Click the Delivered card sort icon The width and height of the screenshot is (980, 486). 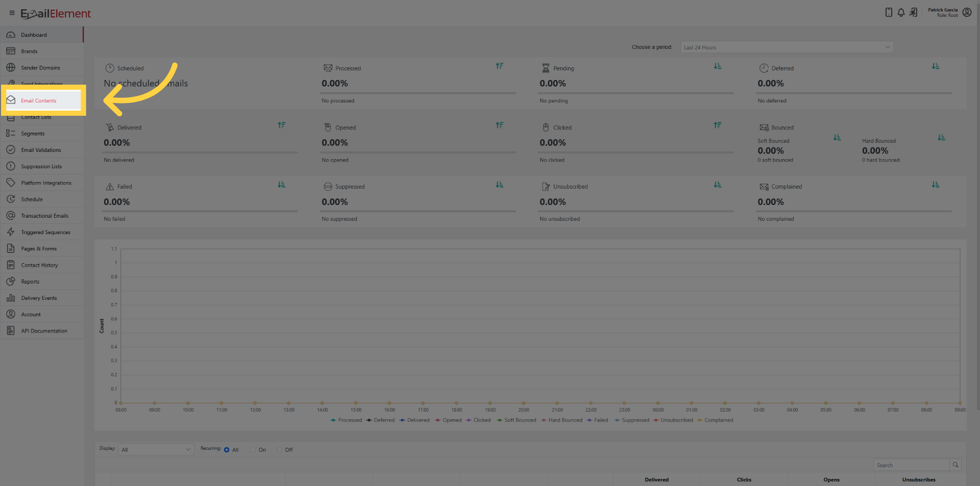coord(282,125)
